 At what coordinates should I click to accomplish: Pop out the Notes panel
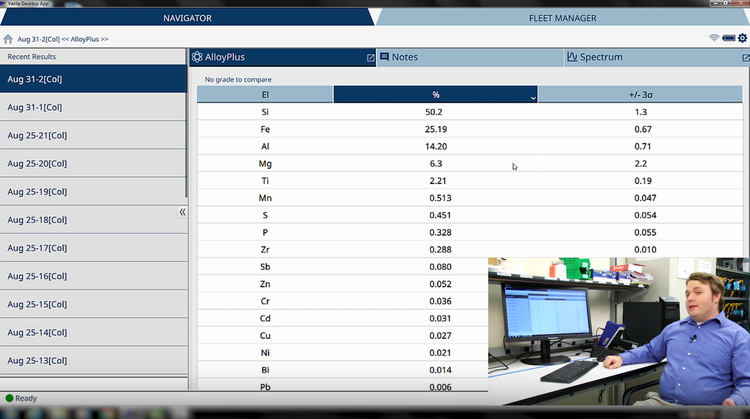[x=557, y=58]
